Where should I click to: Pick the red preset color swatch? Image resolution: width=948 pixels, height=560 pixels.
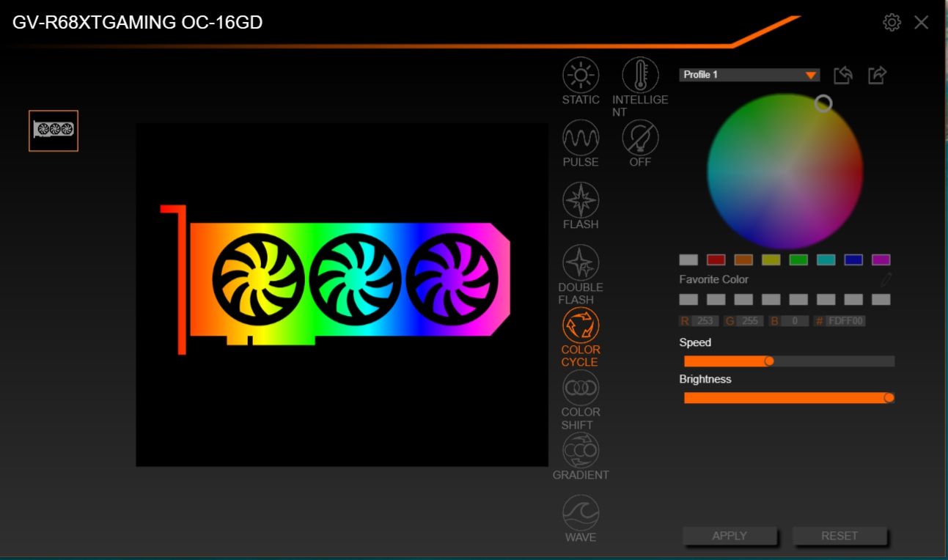click(x=716, y=259)
